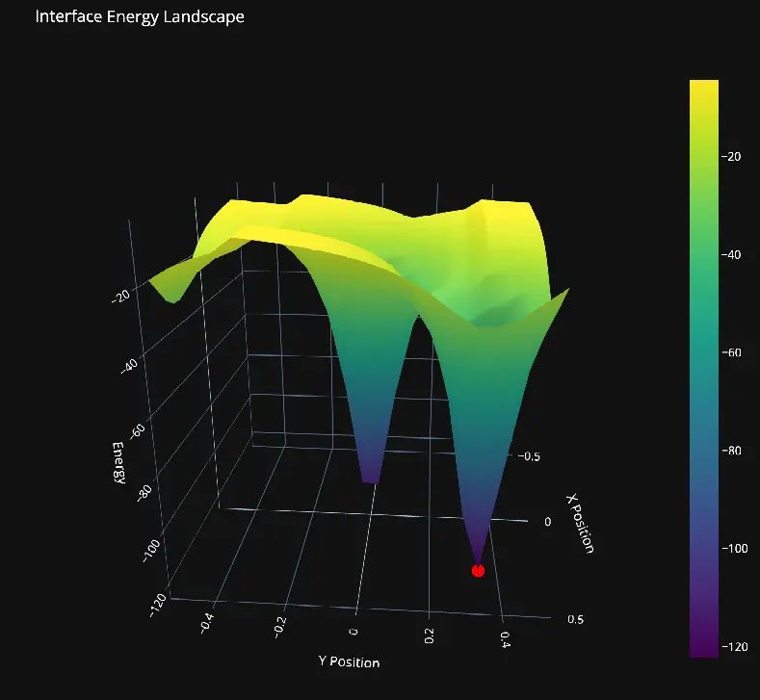The height and width of the screenshot is (700, 760).
Task: Click the "Y Position" axis title
Action: coord(349,662)
